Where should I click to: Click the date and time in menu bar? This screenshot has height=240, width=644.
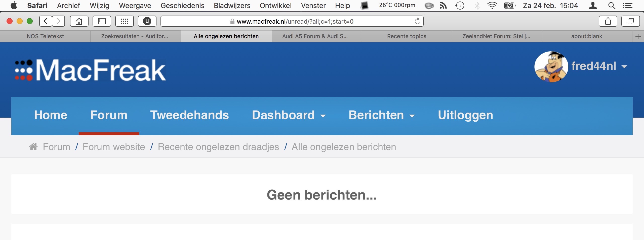coord(550,6)
